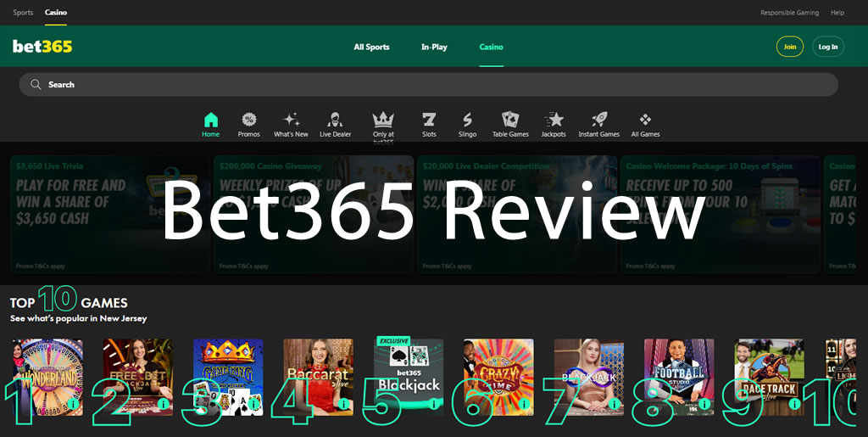Open the Help link
Image resolution: width=868 pixels, height=437 pixels.
pos(837,12)
